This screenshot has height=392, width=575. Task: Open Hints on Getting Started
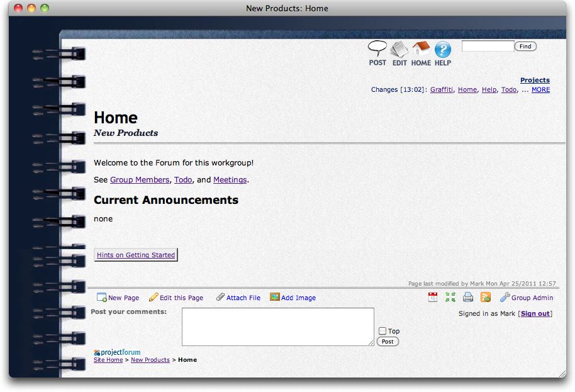click(136, 255)
